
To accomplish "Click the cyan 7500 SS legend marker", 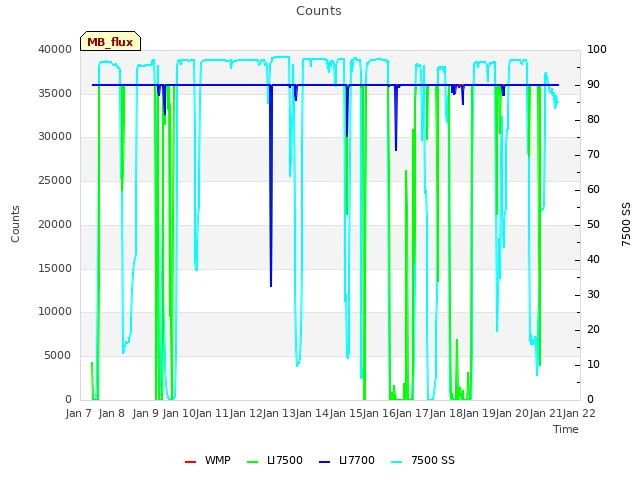I will pyautogui.click(x=396, y=462).
